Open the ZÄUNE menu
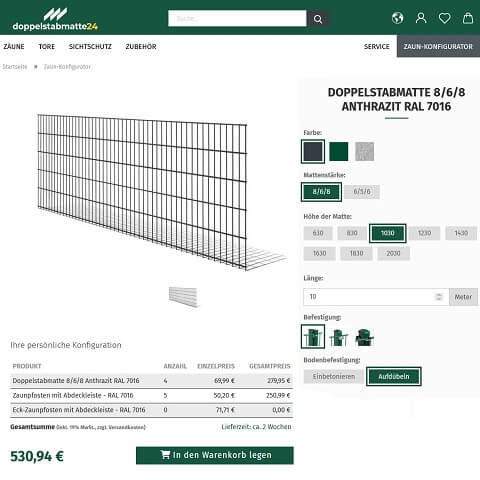480x480 pixels. pos(14,47)
